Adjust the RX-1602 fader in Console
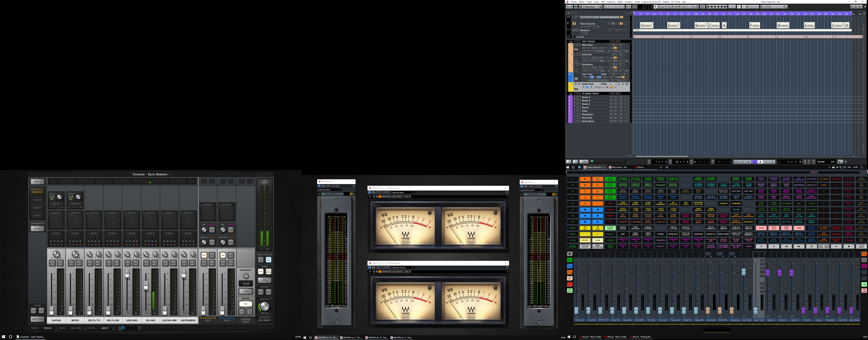Image resolution: width=868 pixels, height=340 pixels. 146,286
